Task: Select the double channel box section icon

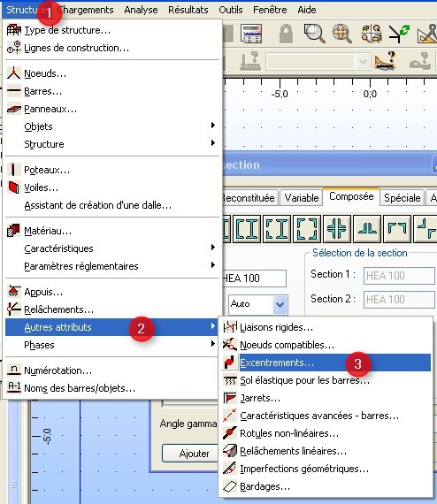Action: (308, 229)
